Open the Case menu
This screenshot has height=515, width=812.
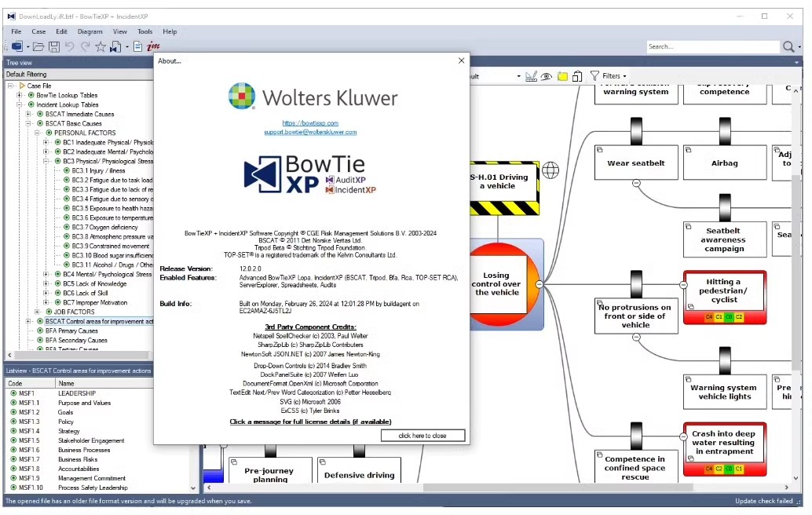[x=38, y=31]
